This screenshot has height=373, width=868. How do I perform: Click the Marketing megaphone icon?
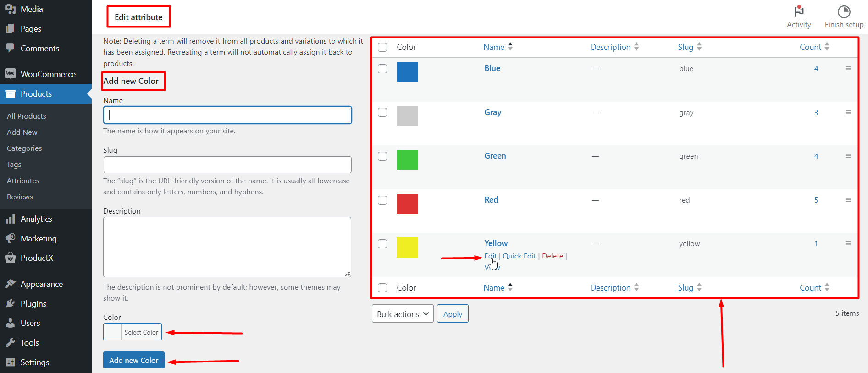tap(10, 238)
